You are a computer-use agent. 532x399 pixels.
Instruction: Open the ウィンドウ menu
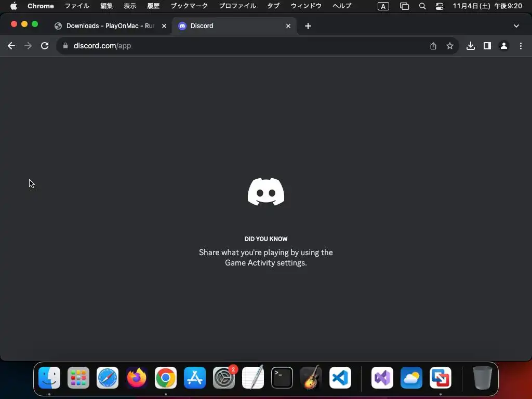pyautogui.click(x=306, y=6)
